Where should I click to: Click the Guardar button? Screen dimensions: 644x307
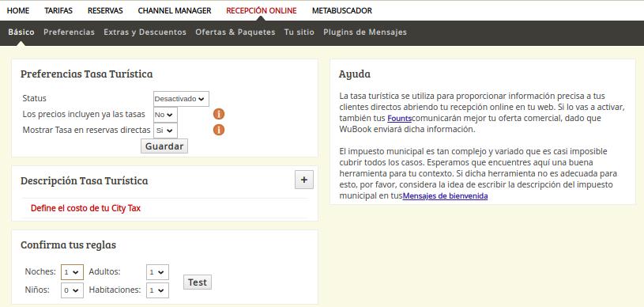164,146
